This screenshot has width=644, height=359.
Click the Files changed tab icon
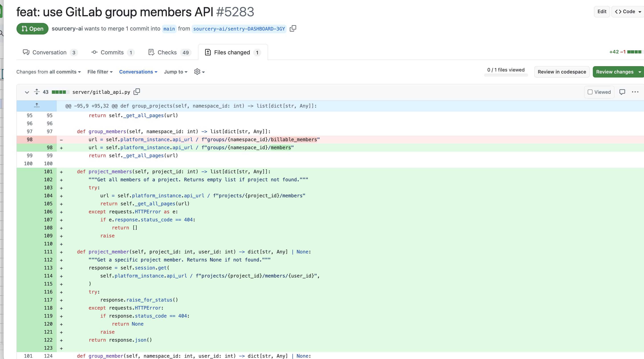coord(208,52)
